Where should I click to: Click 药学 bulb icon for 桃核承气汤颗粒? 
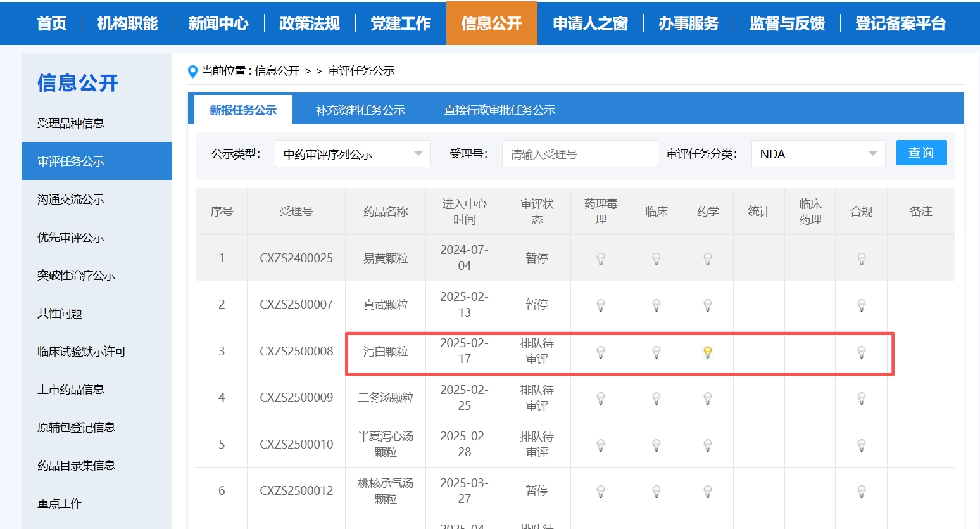point(708,492)
